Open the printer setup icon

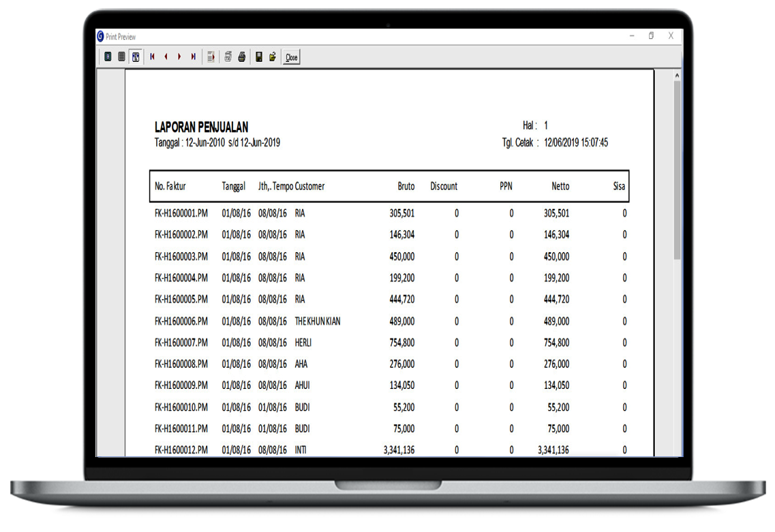(228, 57)
